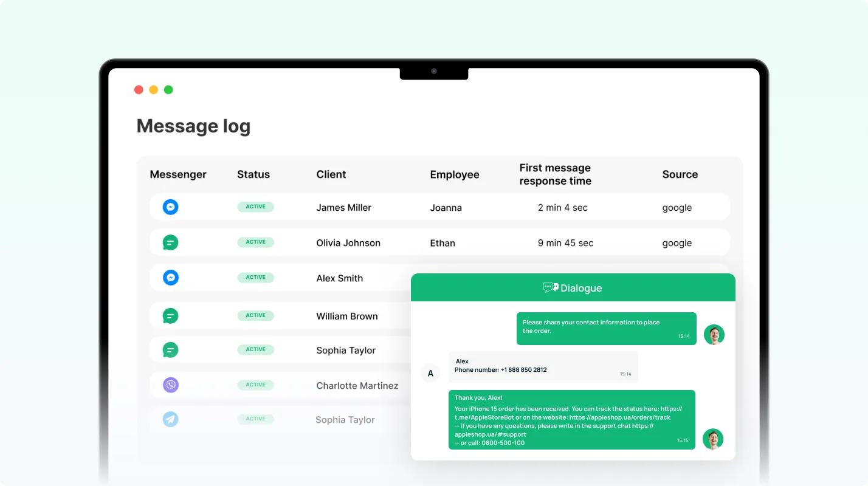Click the "A" avatar beside Alex's message
This screenshot has width=868, height=486.
pyautogui.click(x=430, y=373)
